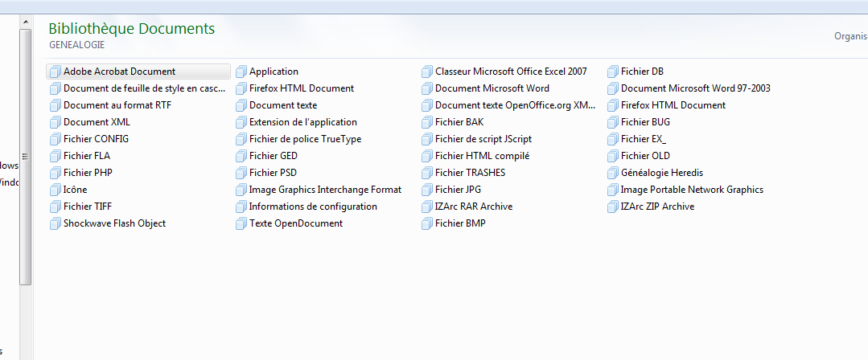Click the Adobe Acrobat Document stack icon
The width and height of the screenshot is (868, 360).
[55, 72]
